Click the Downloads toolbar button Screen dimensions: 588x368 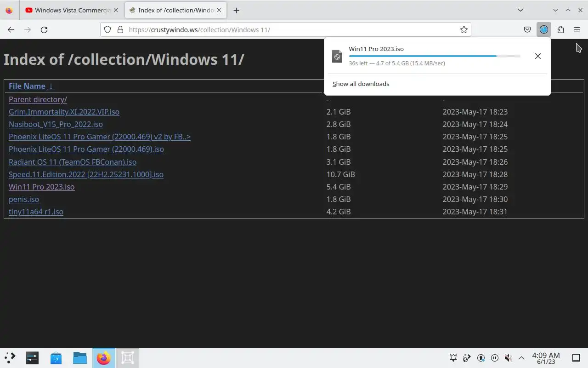[x=544, y=29]
